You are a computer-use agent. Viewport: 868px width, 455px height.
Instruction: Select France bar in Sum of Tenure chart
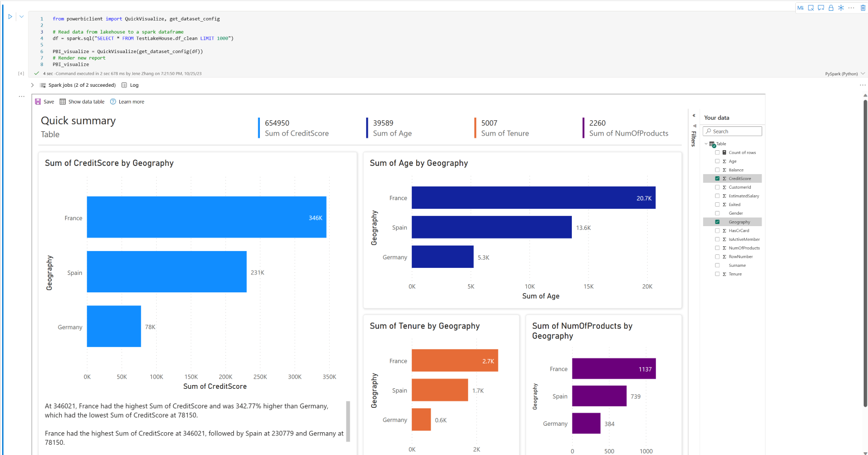click(x=455, y=361)
